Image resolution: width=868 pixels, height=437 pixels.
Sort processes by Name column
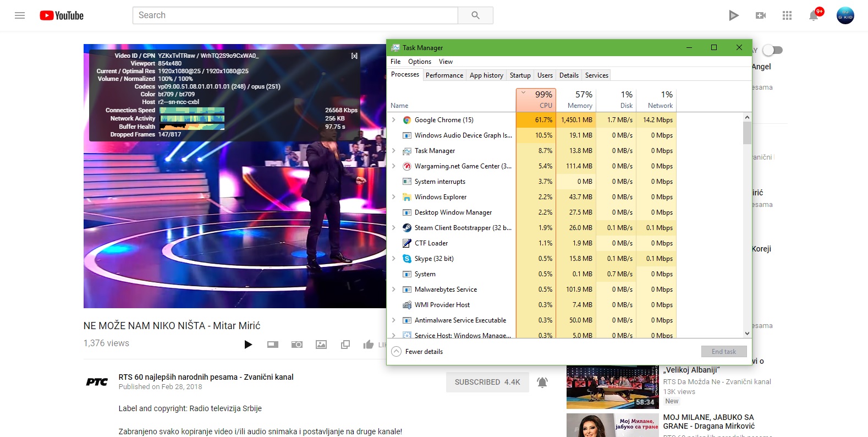pos(451,100)
